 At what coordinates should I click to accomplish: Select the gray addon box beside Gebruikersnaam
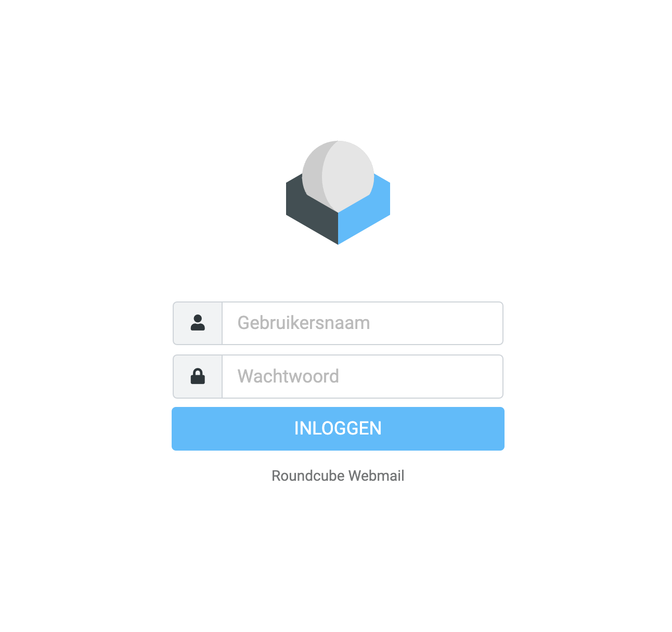(198, 323)
